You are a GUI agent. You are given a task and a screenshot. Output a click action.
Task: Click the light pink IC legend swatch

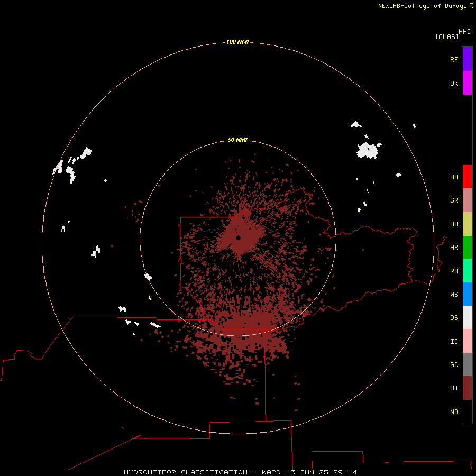tap(467, 341)
